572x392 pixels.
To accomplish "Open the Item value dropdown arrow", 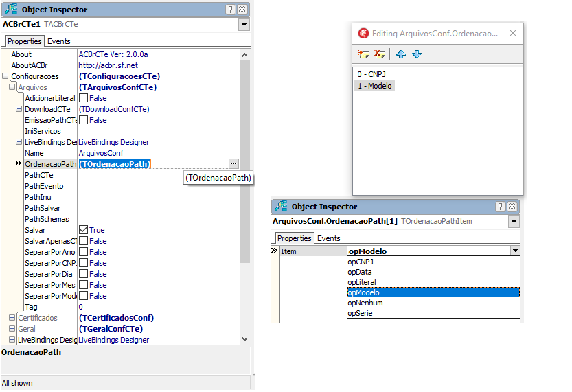I will point(515,251).
